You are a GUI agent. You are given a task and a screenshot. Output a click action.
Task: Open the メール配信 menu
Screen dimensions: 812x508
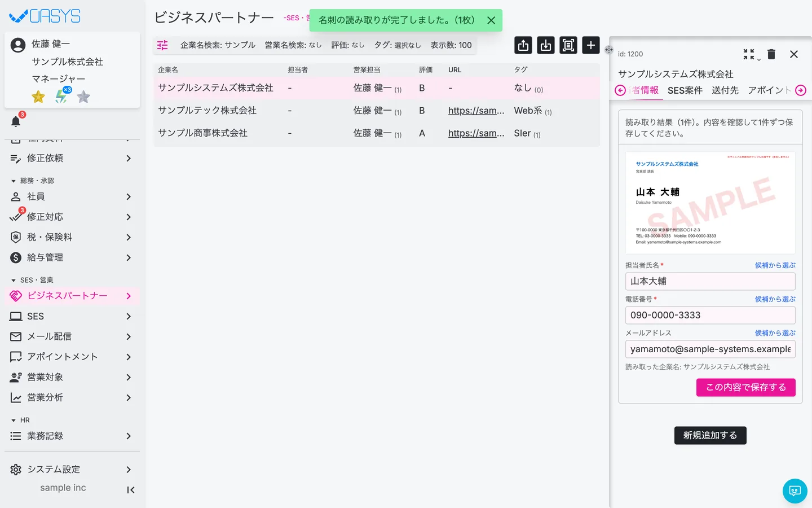click(72, 336)
